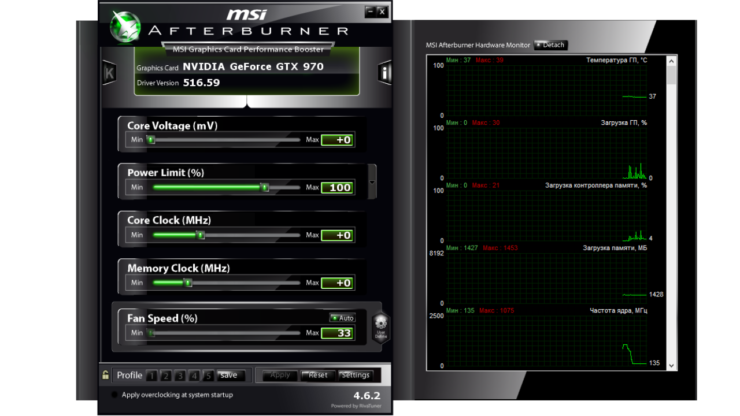Image resolution: width=740 pixels, height=416 pixels.
Task: Click the Частота ядра МГц graph
Action: tap(546, 340)
